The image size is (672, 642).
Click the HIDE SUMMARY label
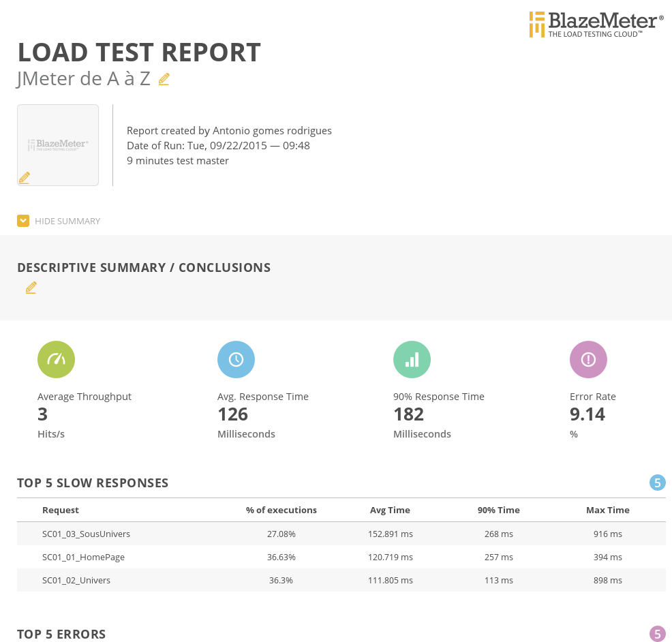point(67,221)
